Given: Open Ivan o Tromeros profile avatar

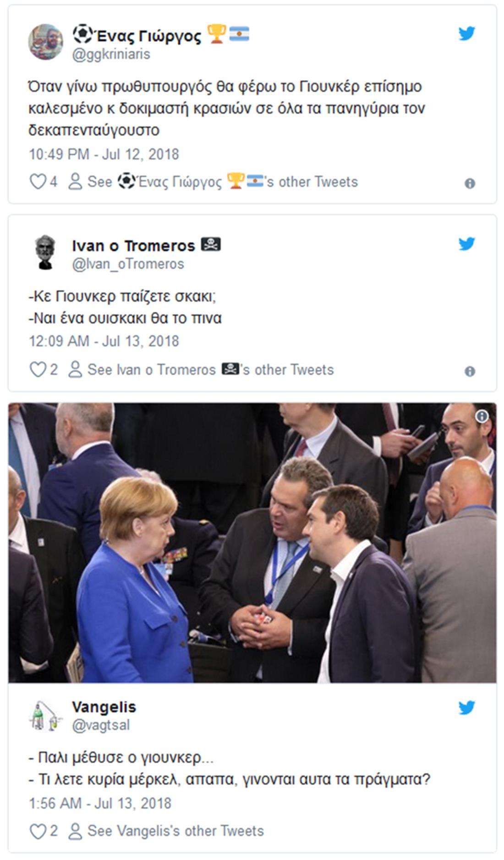Looking at the screenshot, I should [x=45, y=252].
